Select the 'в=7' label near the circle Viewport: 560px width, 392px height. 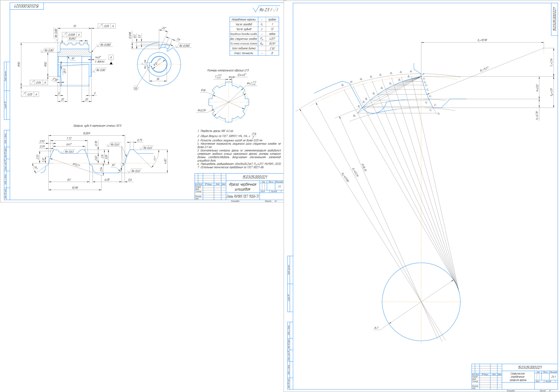tap(376, 328)
